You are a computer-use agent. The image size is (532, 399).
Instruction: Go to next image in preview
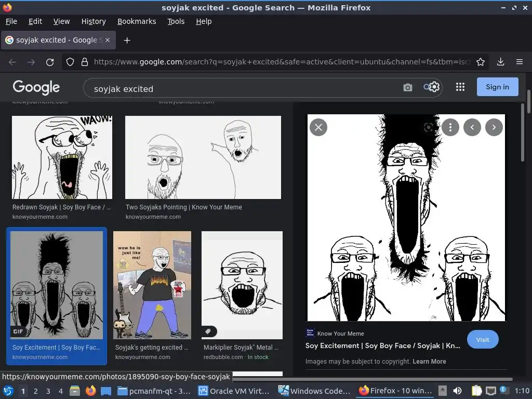494,127
